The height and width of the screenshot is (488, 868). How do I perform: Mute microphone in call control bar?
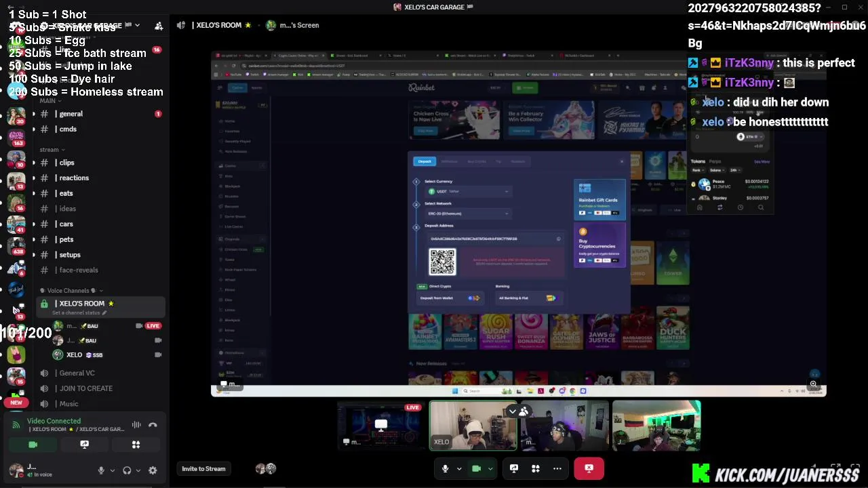tap(445, 468)
